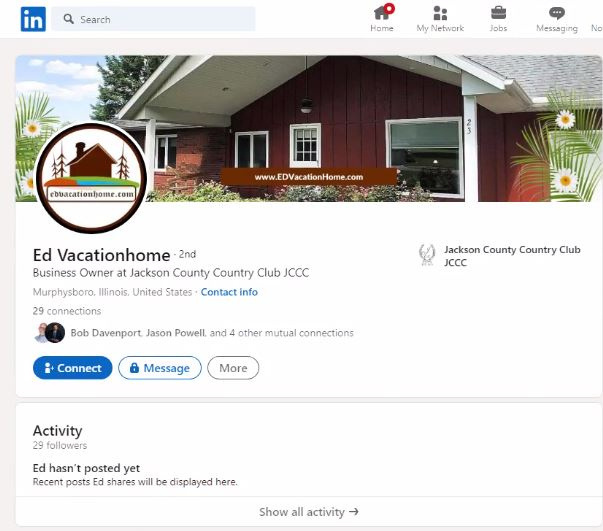The height and width of the screenshot is (531, 603).
Task: Open Jackson County Country Club JCCC company link
Action: coord(512,256)
